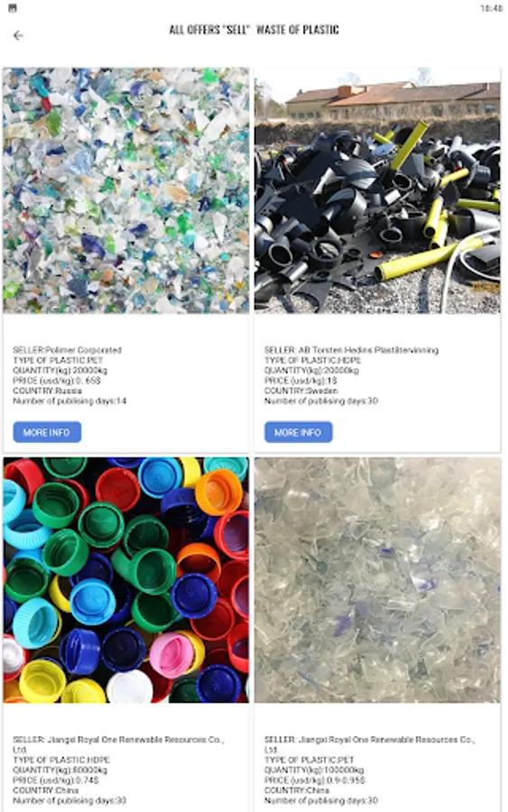Open the mixed PET flakes photo
The height and width of the screenshot is (812, 508).
click(125, 190)
